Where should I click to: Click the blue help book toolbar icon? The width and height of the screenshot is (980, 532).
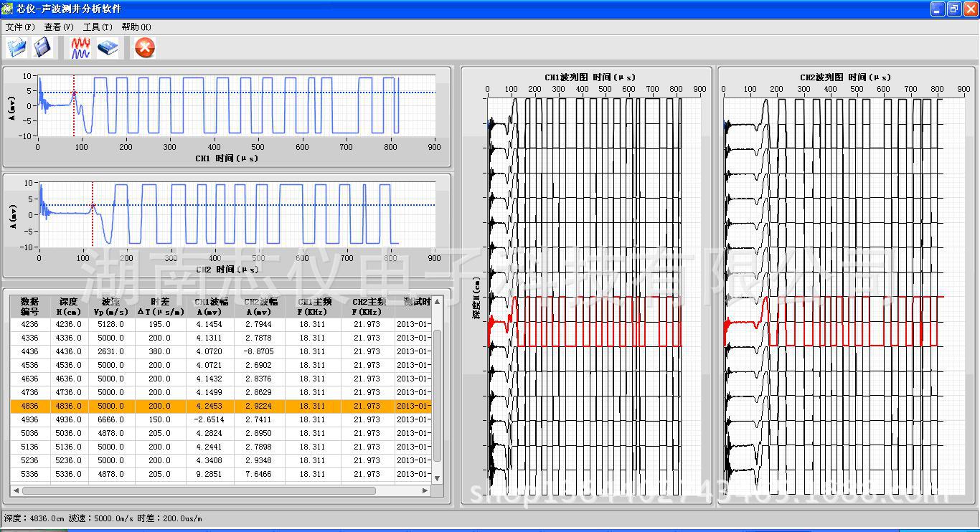108,48
